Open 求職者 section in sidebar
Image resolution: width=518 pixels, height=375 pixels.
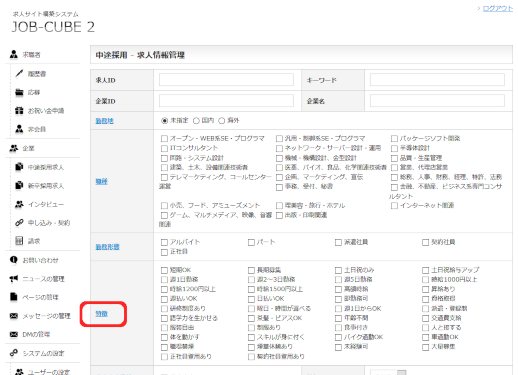[26, 55]
